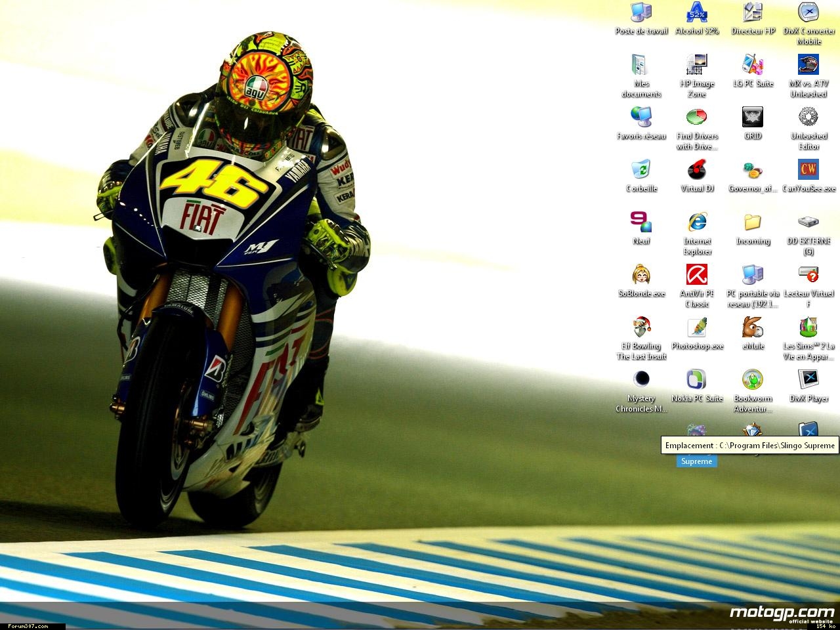Click the Internet Explorer icon
This screenshot has height=630, width=840.
pyautogui.click(x=697, y=222)
